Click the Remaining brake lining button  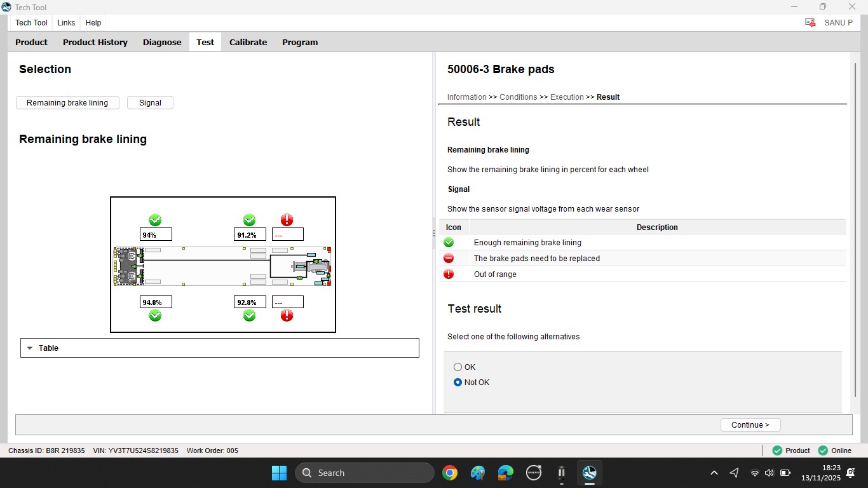67,103
